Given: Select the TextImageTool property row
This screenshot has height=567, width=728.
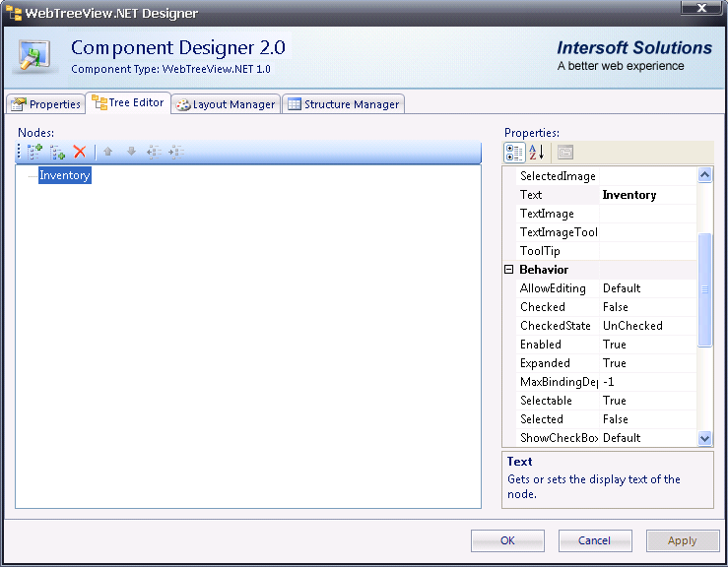Looking at the screenshot, I should pos(607,232).
